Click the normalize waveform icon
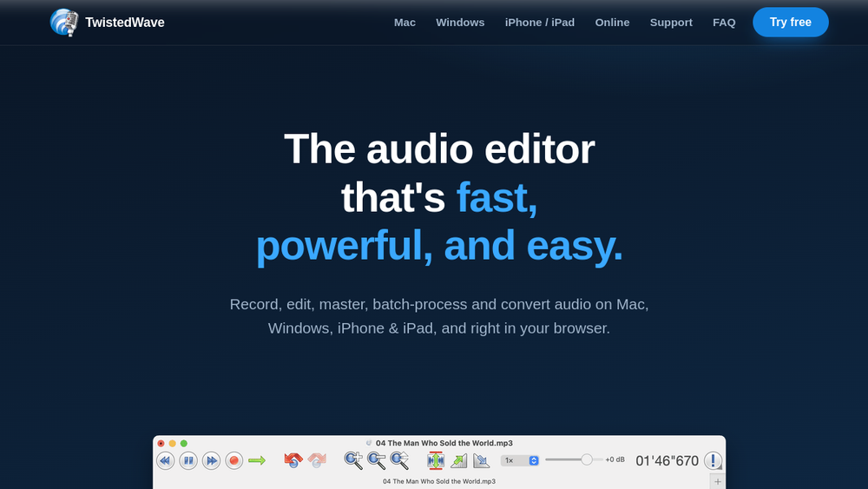This screenshot has width=868, height=489. (436, 460)
